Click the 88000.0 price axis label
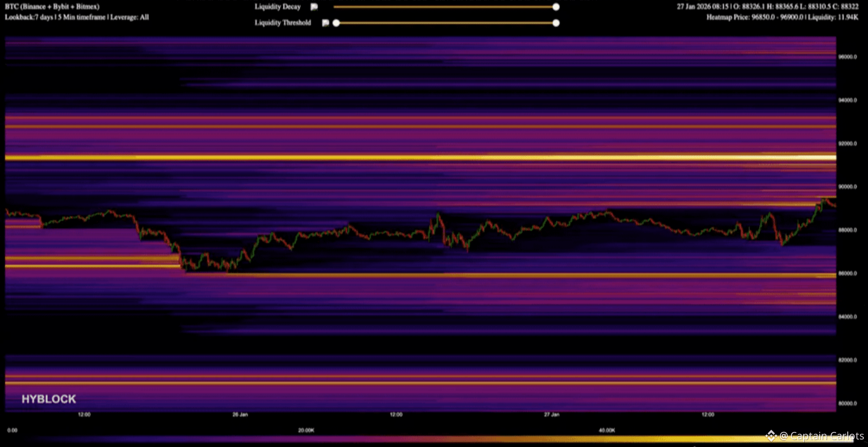This screenshot has height=447, width=868. point(848,230)
